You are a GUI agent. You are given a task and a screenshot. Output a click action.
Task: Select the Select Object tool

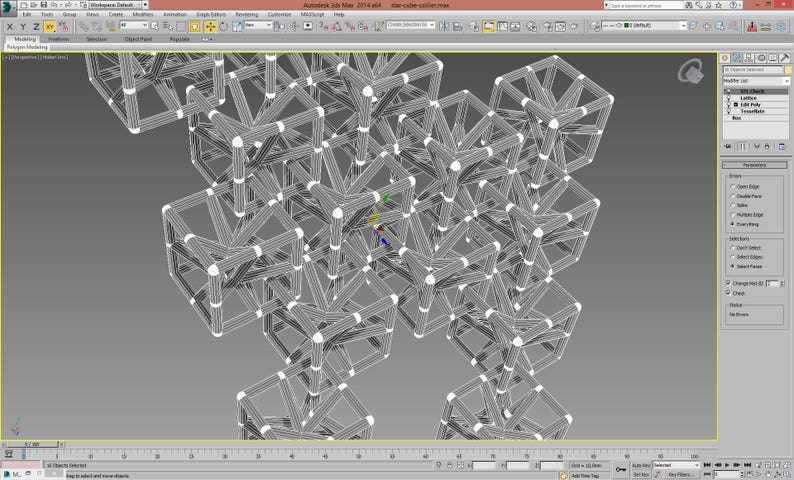point(154,26)
